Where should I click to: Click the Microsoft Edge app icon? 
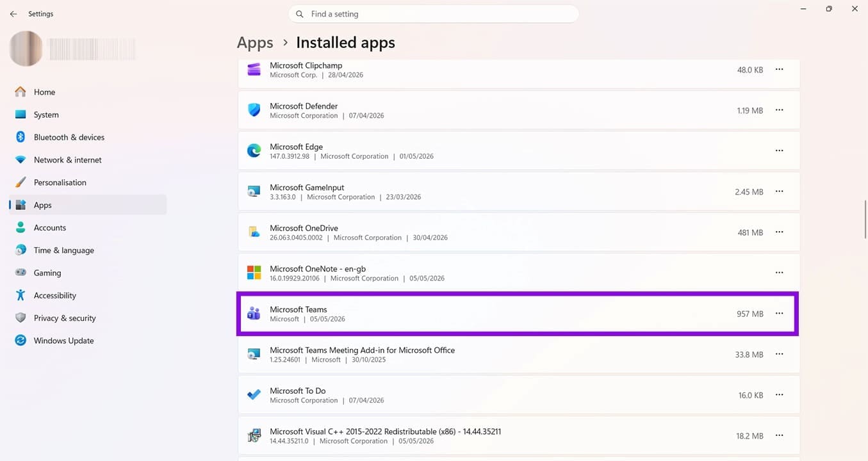[254, 151]
